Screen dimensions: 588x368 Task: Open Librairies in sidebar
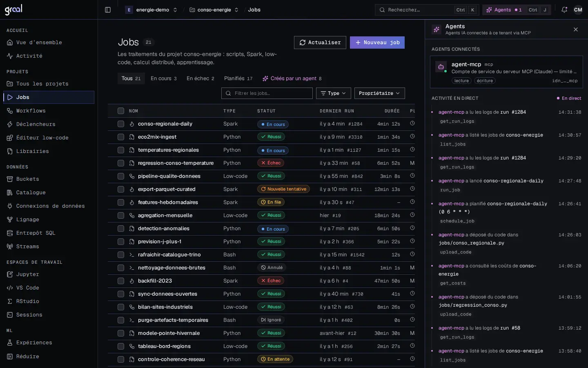[49, 151]
